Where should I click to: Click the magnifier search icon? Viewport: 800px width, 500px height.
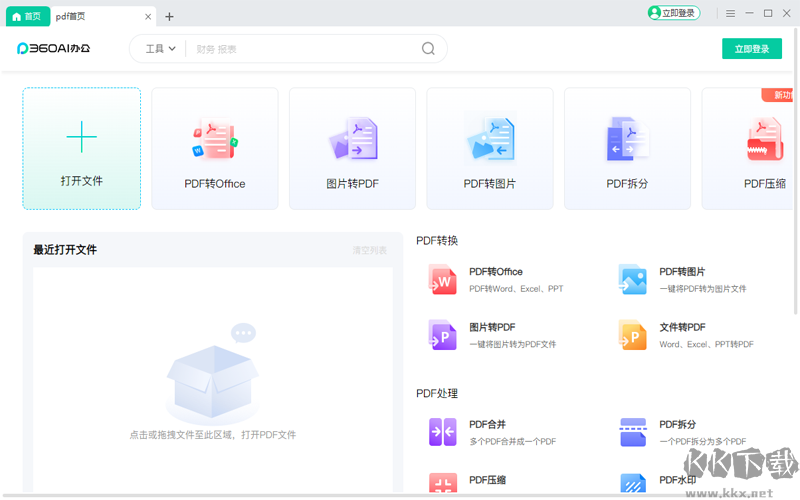[x=428, y=49]
